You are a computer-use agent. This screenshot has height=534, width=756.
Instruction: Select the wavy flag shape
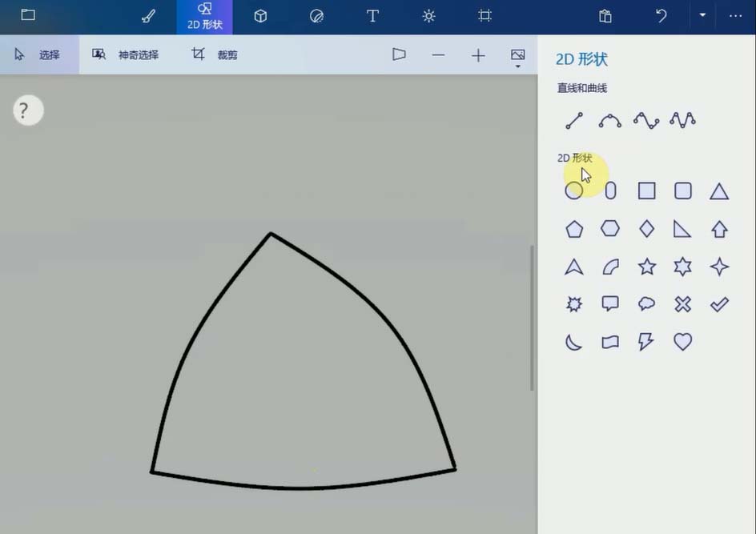[x=610, y=342]
